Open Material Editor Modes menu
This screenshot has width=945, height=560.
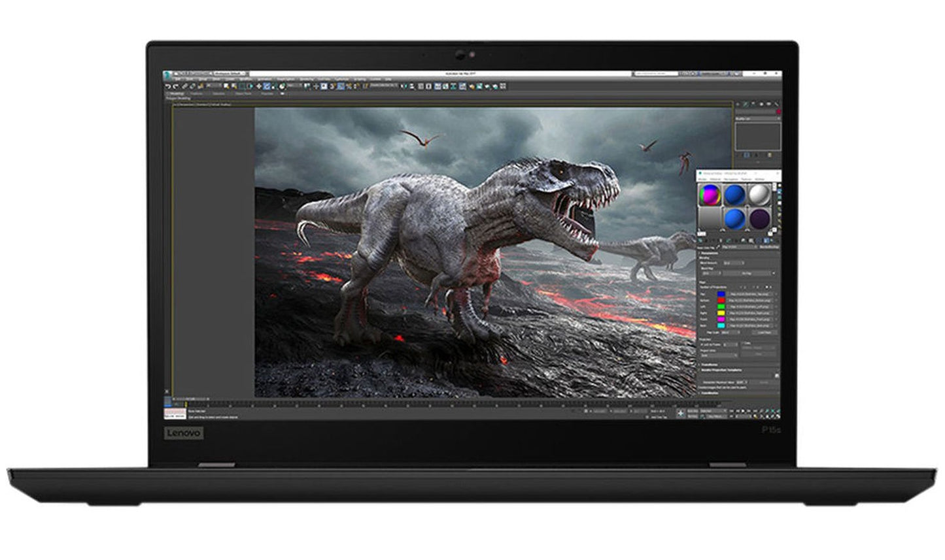702,179
